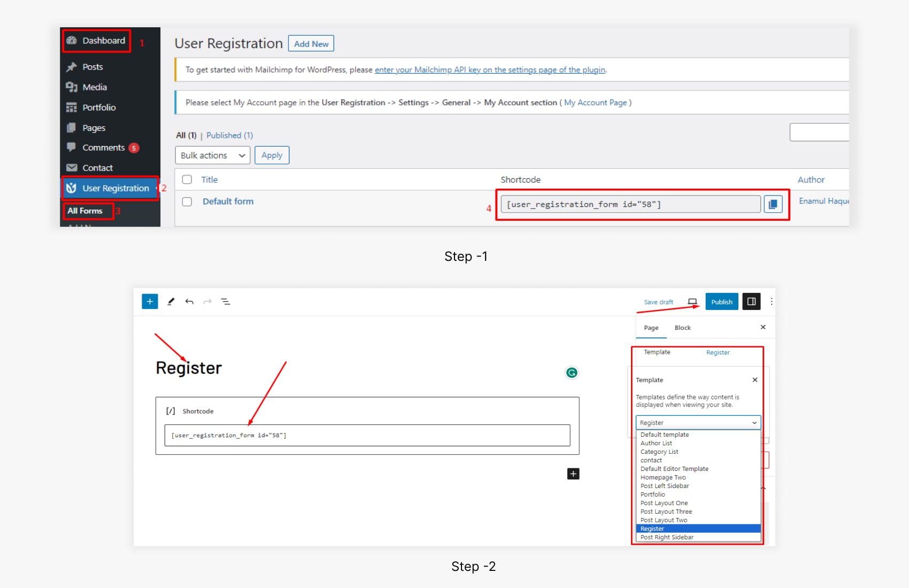Copy the shortcode with the copy icon
Image resolution: width=909 pixels, height=588 pixels.
click(x=773, y=204)
